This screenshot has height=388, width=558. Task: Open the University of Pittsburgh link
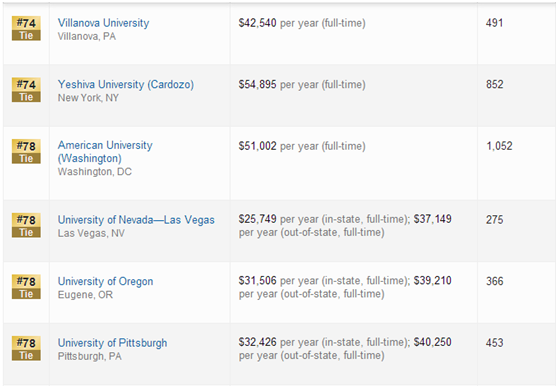112,343
